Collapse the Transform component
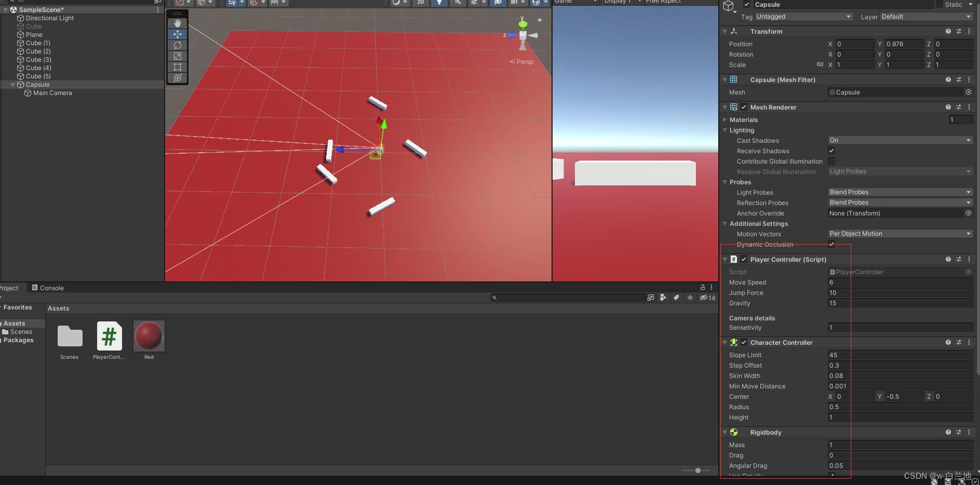This screenshot has height=485, width=980. coord(725,32)
